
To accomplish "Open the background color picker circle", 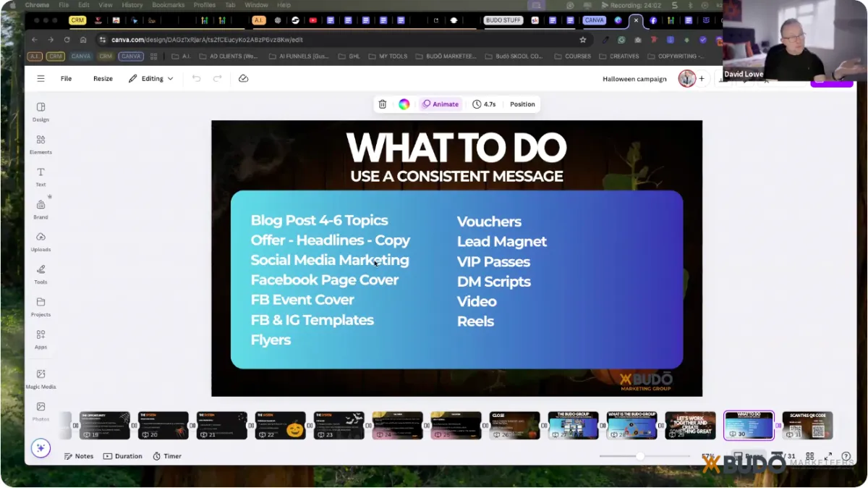I will (x=404, y=104).
